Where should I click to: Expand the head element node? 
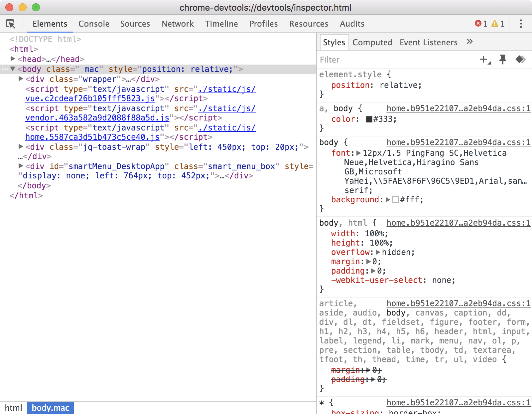tap(13, 59)
